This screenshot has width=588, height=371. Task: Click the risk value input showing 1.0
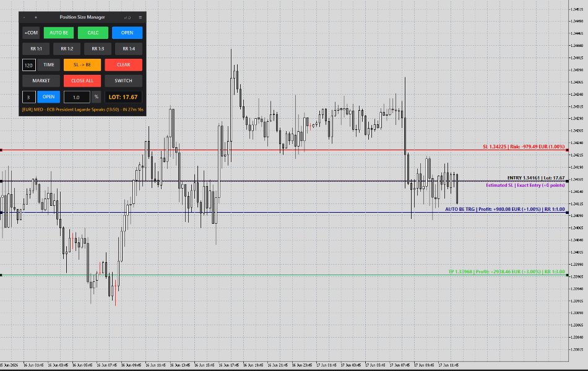coord(77,97)
